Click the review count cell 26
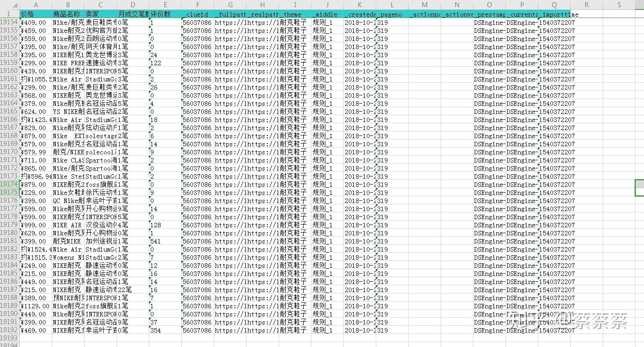 (166, 87)
